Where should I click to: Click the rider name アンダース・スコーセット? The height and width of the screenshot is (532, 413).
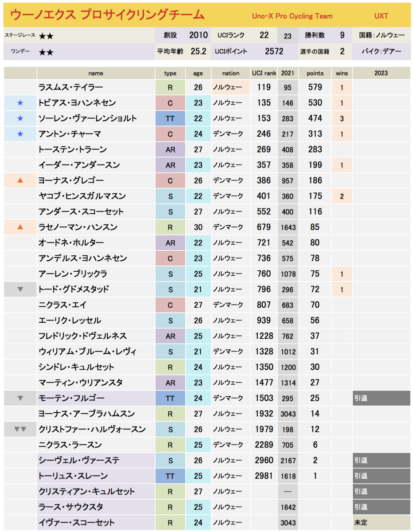click(x=81, y=211)
